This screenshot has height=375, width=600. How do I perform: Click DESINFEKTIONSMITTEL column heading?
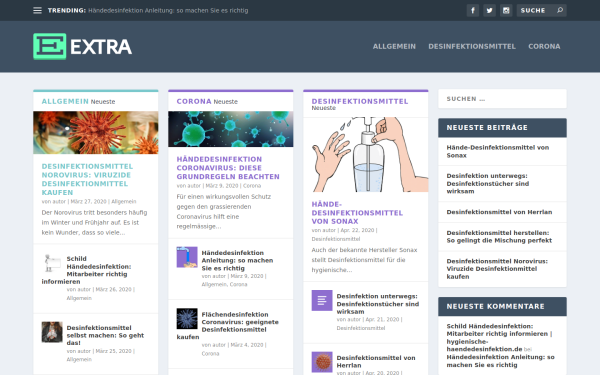[360, 101]
